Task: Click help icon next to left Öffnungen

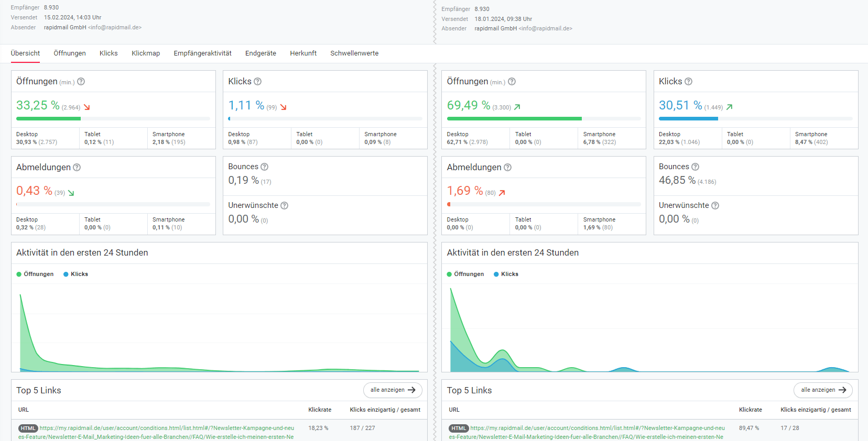Action: 81,82
